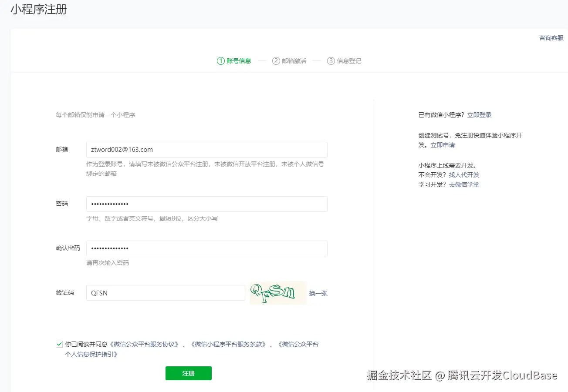Click hint text 请再次输入密码
Screen dimensions: 568x392
click(108, 263)
